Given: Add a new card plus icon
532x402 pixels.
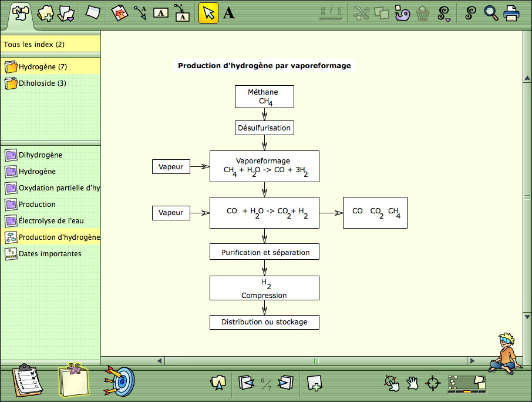Looking at the screenshot, I should coord(314,383).
